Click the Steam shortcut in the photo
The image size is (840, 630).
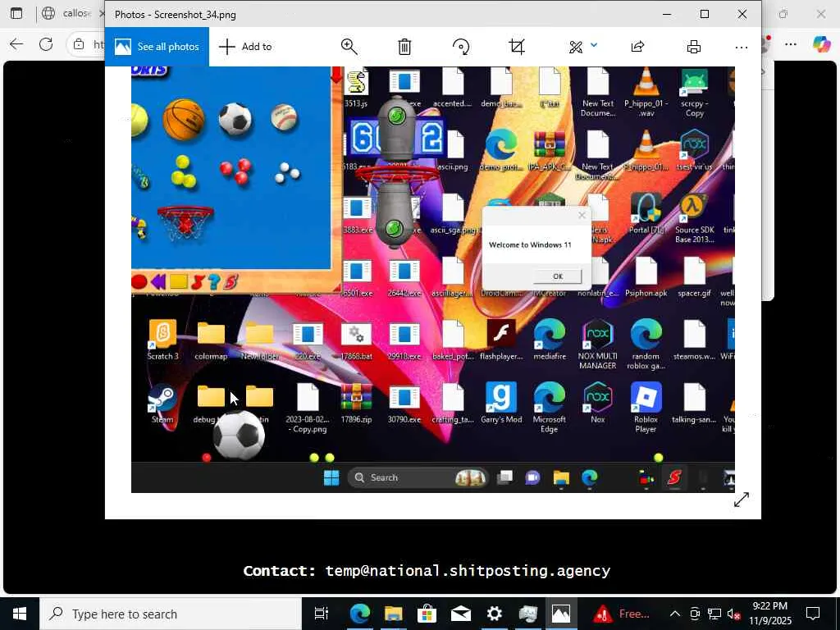(162, 404)
